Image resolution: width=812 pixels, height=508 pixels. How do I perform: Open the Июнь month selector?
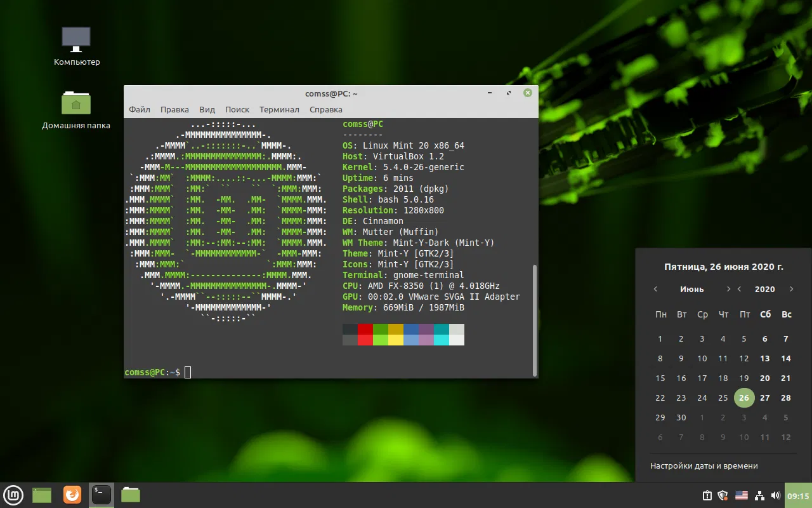[x=691, y=289]
